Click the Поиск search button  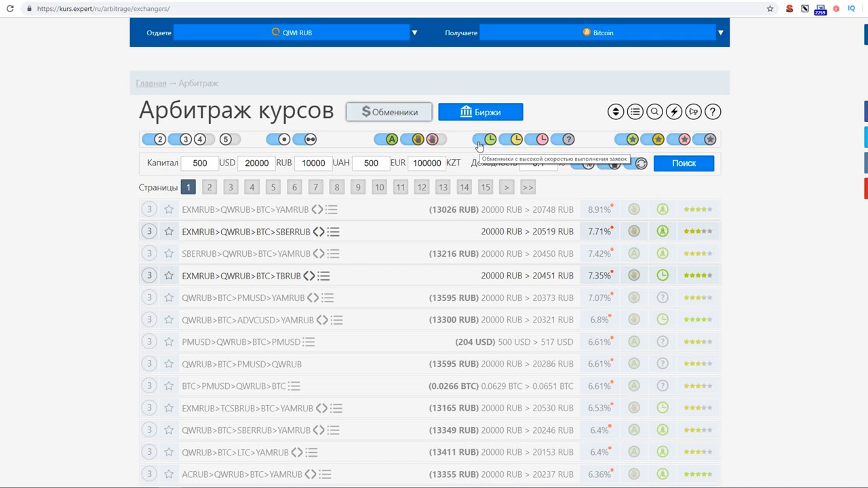[684, 163]
